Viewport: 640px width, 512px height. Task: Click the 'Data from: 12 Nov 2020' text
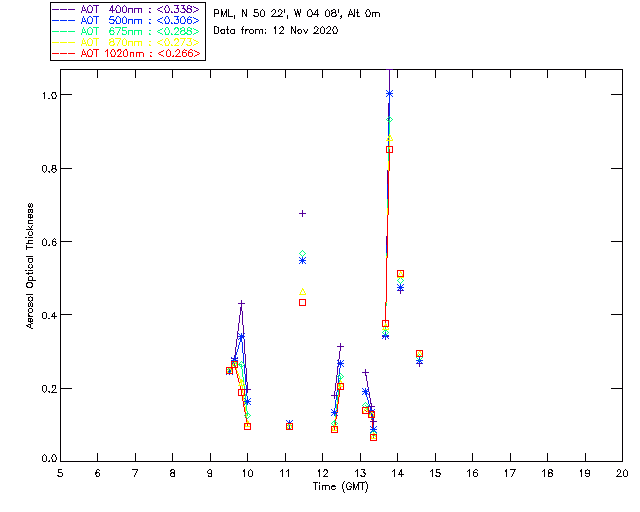click(276, 30)
